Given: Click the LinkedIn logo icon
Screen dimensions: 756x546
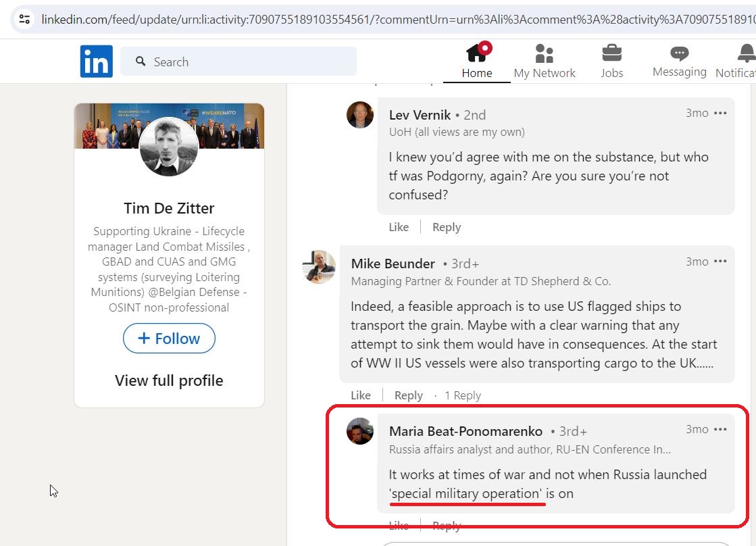Looking at the screenshot, I should pos(97,61).
